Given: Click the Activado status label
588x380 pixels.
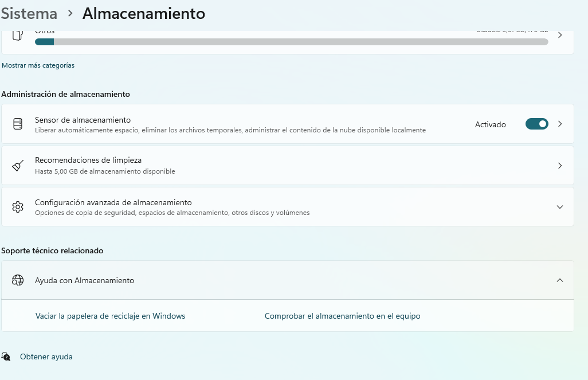Looking at the screenshot, I should pos(491,124).
